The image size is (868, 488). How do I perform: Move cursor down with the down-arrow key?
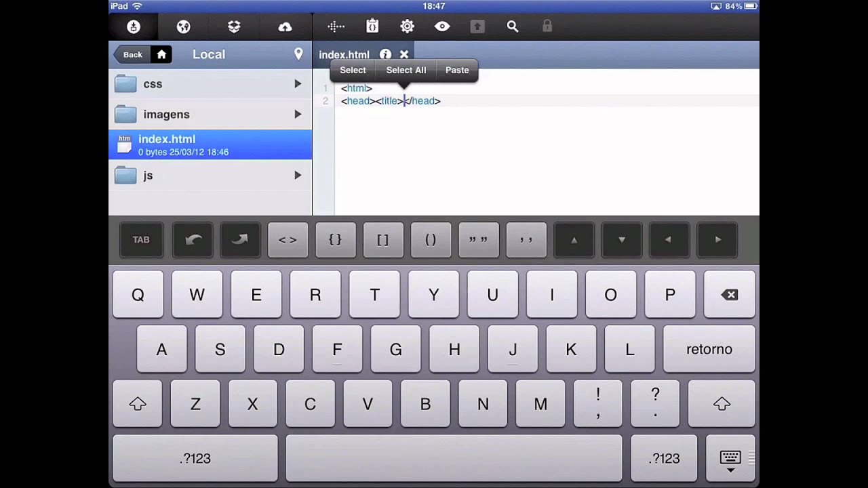622,239
